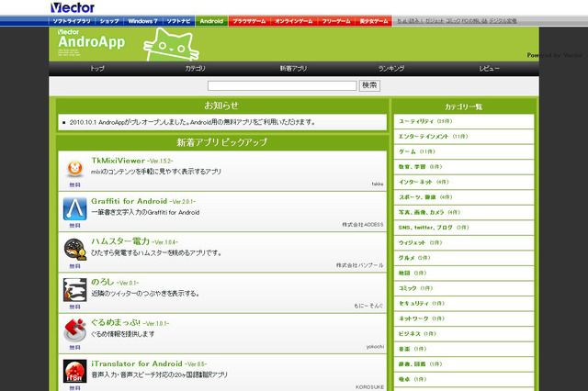Open the ブラウザゲーム tab
The height and width of the screenshot is (391, 588).
[x=249, y=21]
